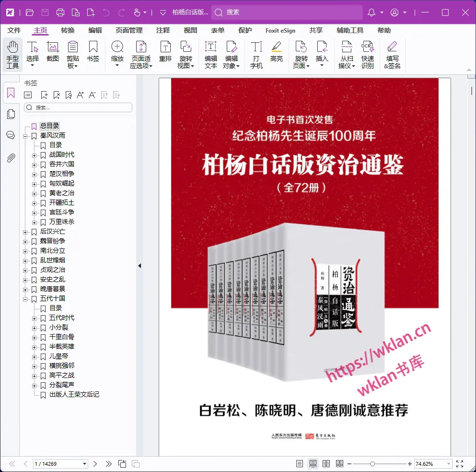Expand the 后汉兴亡 bookmark node
476x472 pixels.
click(25, 232)
